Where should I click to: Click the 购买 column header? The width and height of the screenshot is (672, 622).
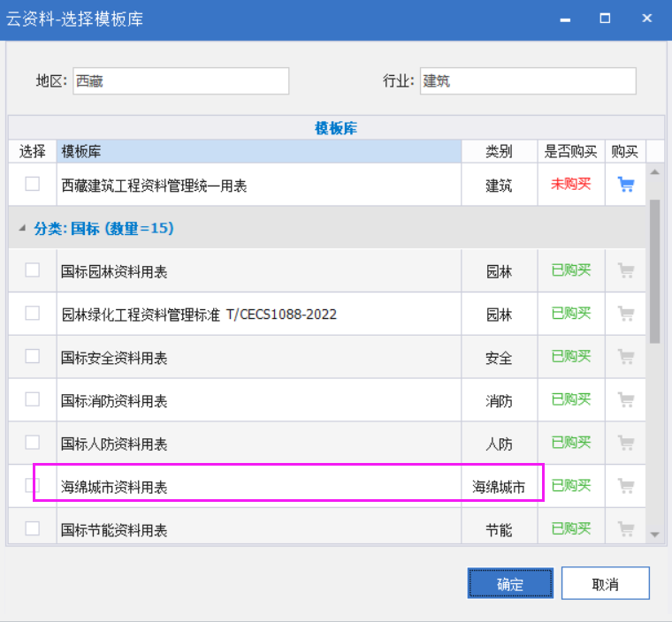click(x=625, y=151)
